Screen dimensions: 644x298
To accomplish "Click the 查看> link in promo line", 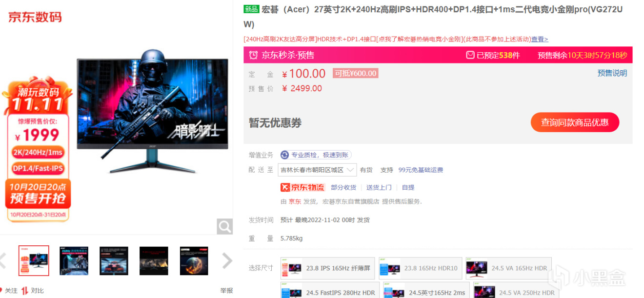I will coord(540,39).
